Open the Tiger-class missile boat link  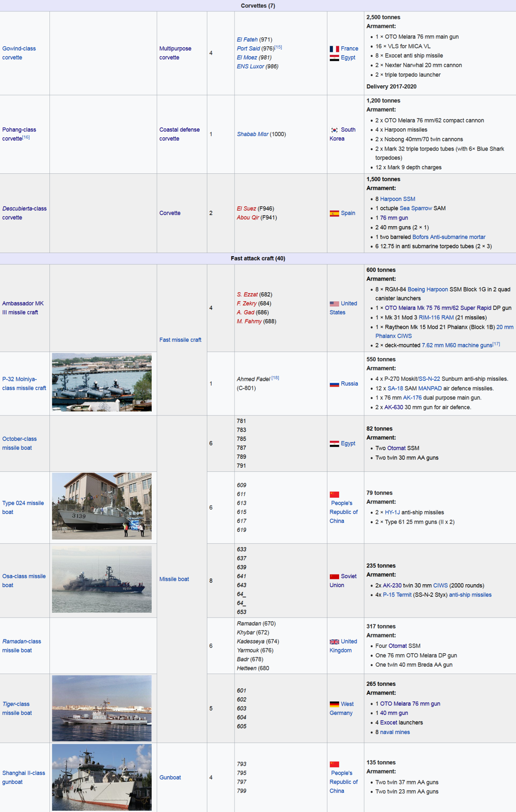point(17,708)
